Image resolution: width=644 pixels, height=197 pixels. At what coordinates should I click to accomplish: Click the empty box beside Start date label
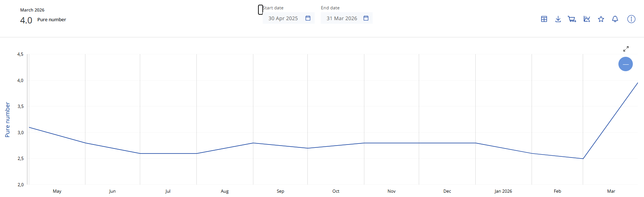tap(261, 10)
